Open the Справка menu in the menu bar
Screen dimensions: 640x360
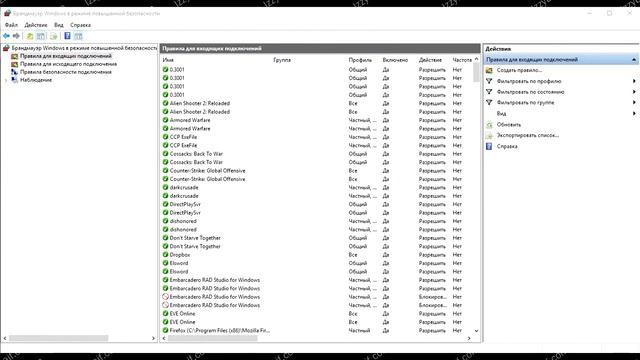80,25
